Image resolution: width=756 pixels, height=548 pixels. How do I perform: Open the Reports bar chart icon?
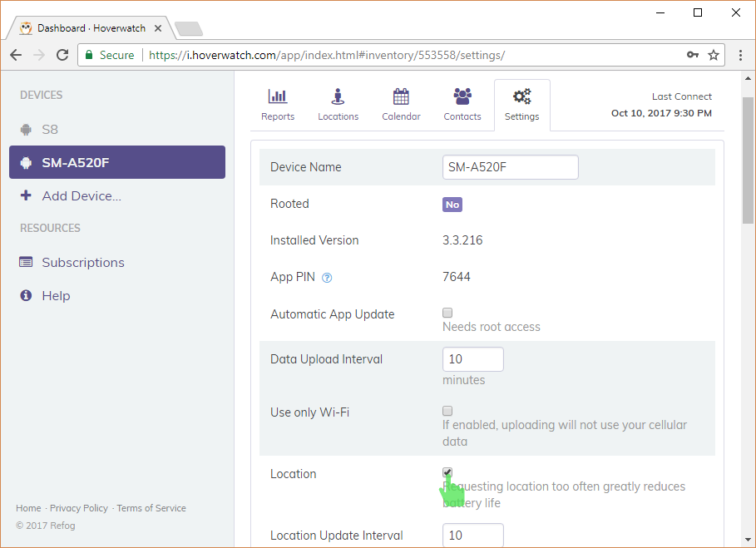coord(278,96)
